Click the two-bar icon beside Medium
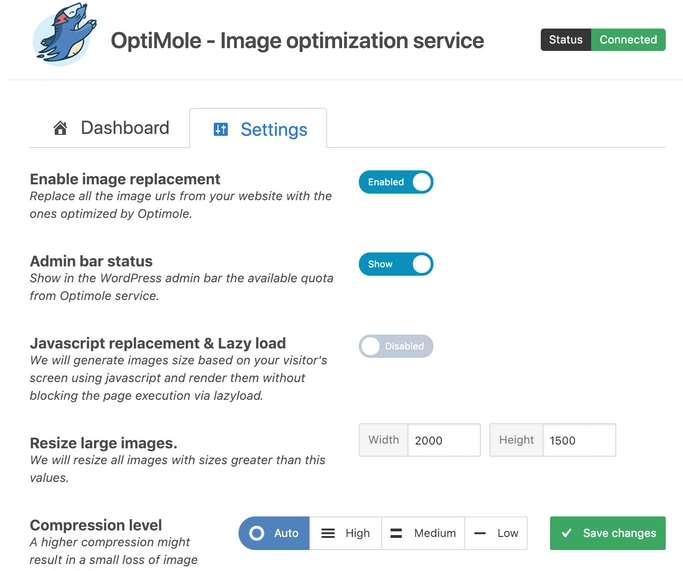683x571 pixels. click(396, 533)
